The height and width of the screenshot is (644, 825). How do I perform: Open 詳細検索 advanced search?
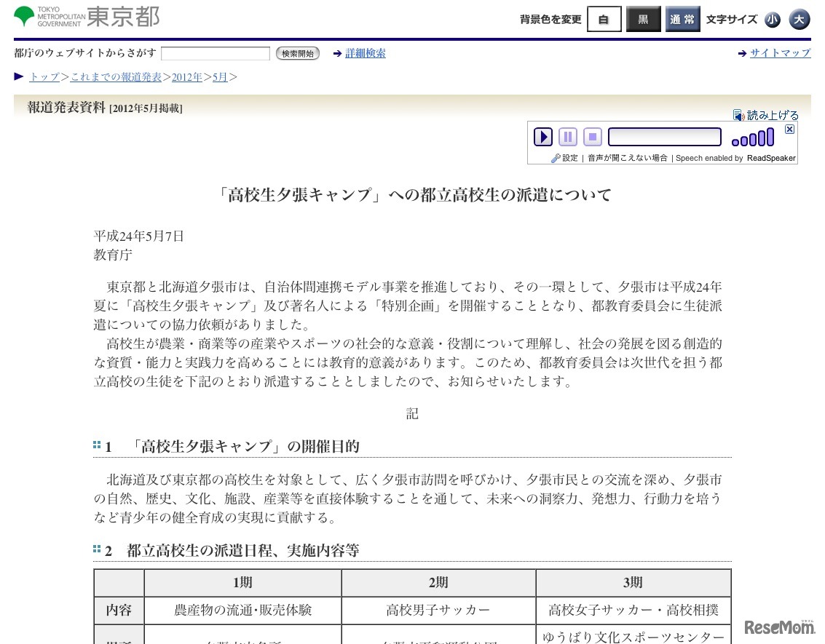pyautogui.click(x=365, y=53)
